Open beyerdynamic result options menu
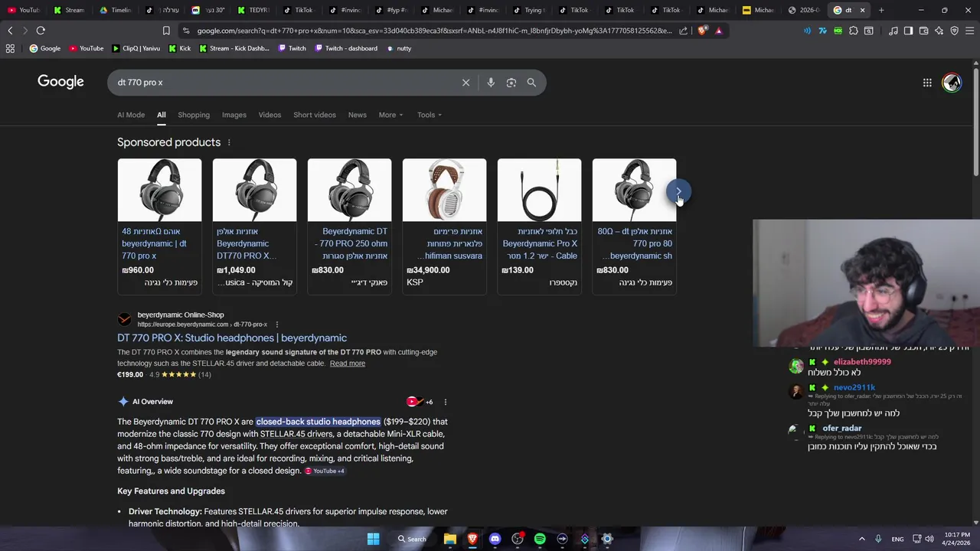This screenshot has width=980, height=551. (276, 324)
